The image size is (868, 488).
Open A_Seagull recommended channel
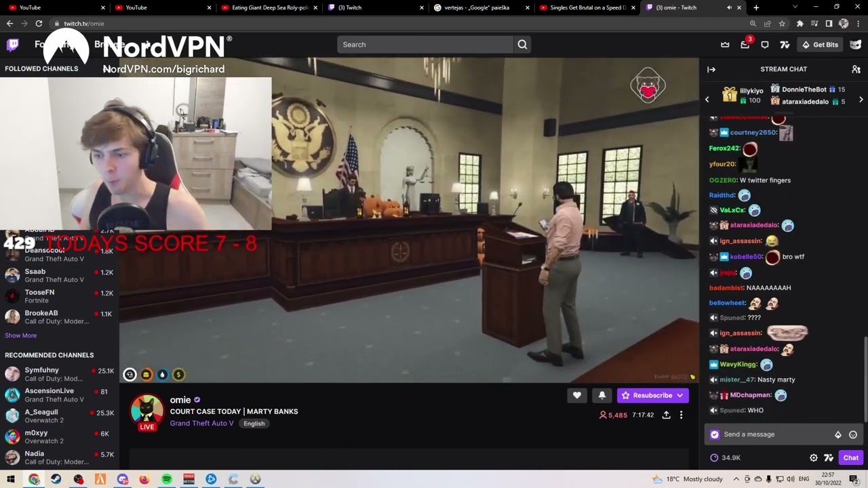coord(60,416)
